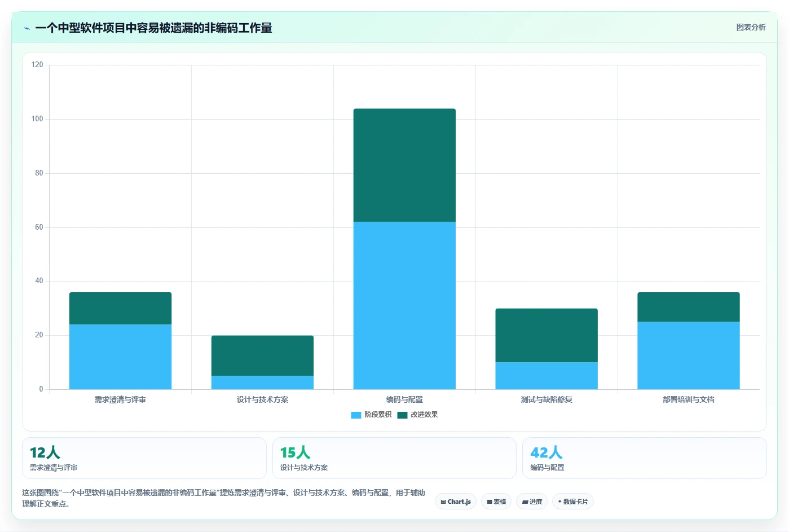This screenshot has height=532, width=789.
Task: Click the blue bar segment for 需求澄清与评审
Action: tap(120, 357)
